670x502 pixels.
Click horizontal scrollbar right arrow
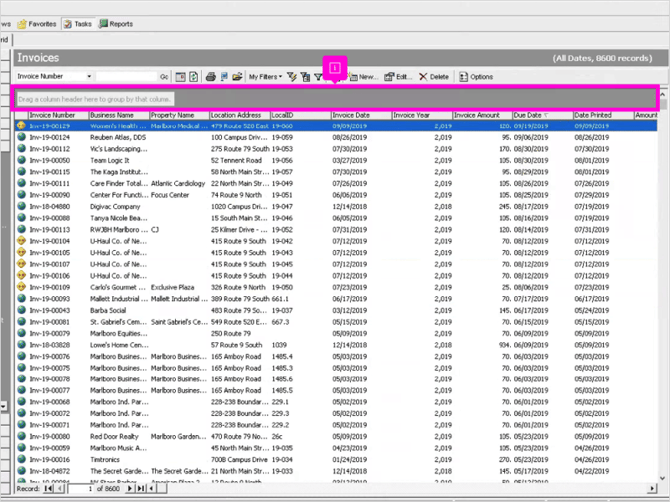tap(652, 488)
